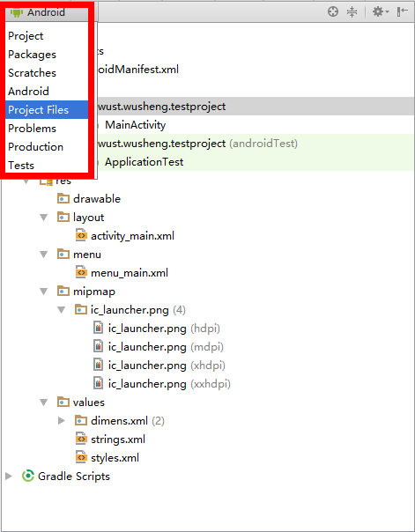This screenshot has height=532, width=415.
Task: Collapse the layout folder arrow
Action: click(44, 218)
